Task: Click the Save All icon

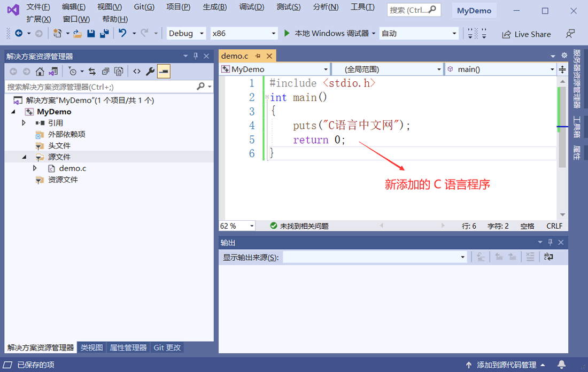Action: pyautogui.click(x=104, y=33)
